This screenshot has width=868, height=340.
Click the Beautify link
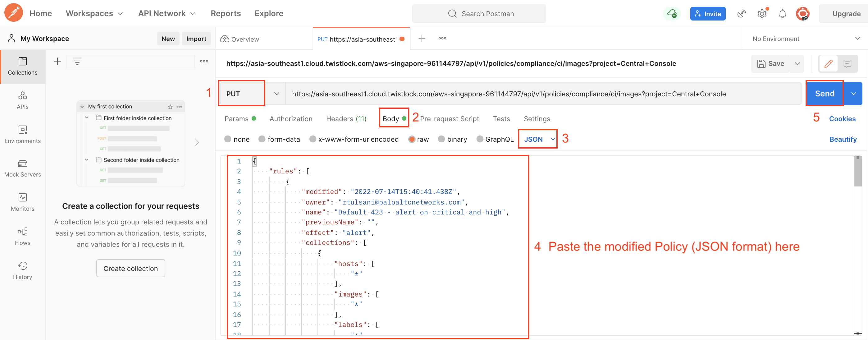[x=843, y=139]
